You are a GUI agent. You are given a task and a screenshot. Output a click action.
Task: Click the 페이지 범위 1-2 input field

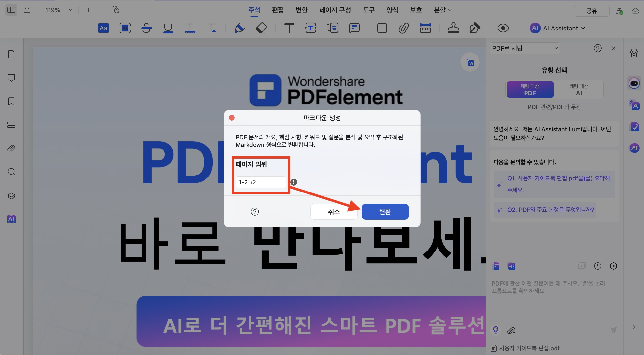(261, 182)
